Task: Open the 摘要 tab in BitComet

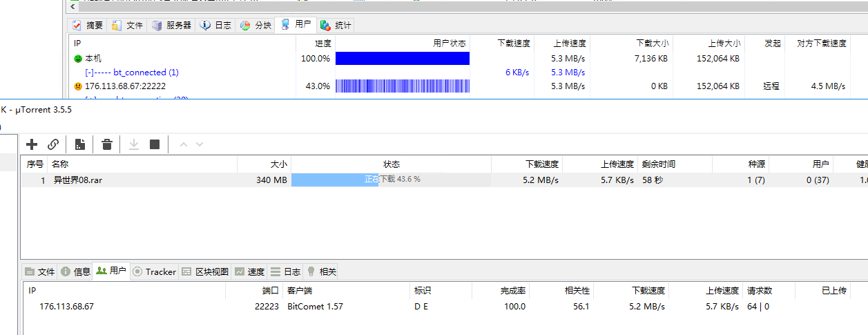Action: tap(88, 26)
